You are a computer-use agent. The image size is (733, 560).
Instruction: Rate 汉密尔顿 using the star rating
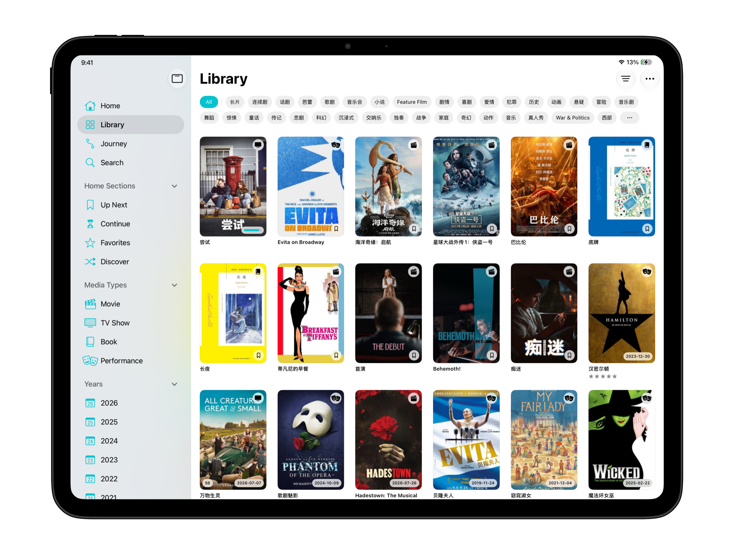tap(603, 376)
